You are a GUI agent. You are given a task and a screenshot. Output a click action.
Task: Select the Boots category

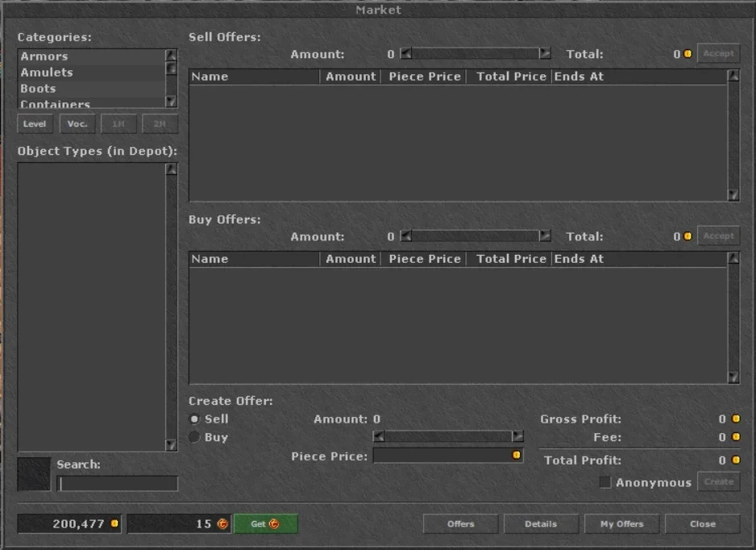[92, 89]
